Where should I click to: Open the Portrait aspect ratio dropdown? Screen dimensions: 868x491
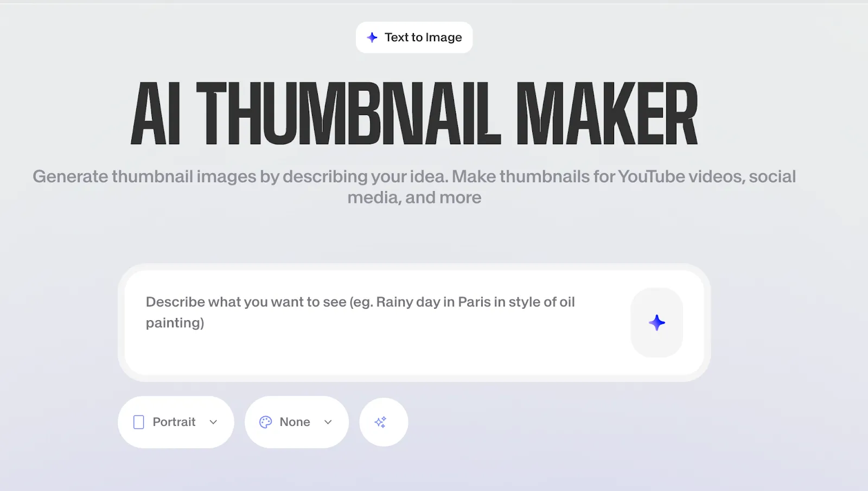click(x=176, y=422)
